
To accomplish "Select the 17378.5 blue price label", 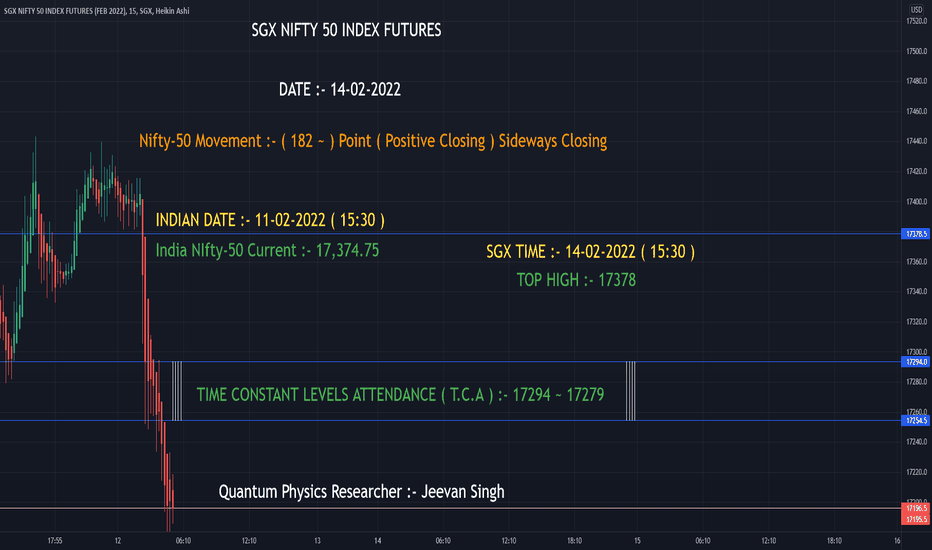I will coord(916,234).
